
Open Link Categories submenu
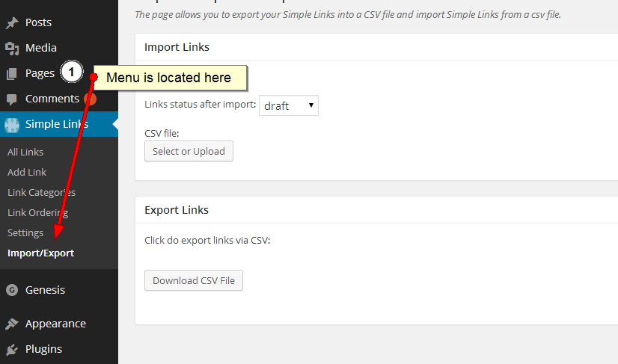click(x=41, y=193)
